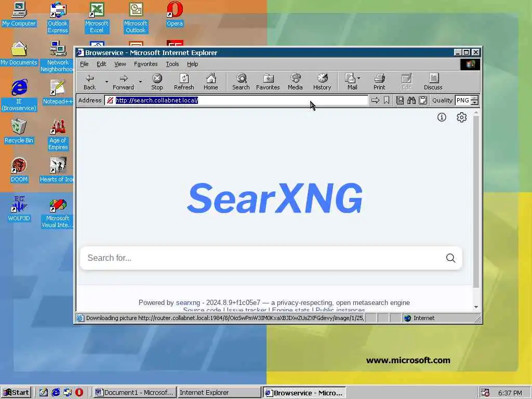Open the Media toolbar button

tap(295, 82)
